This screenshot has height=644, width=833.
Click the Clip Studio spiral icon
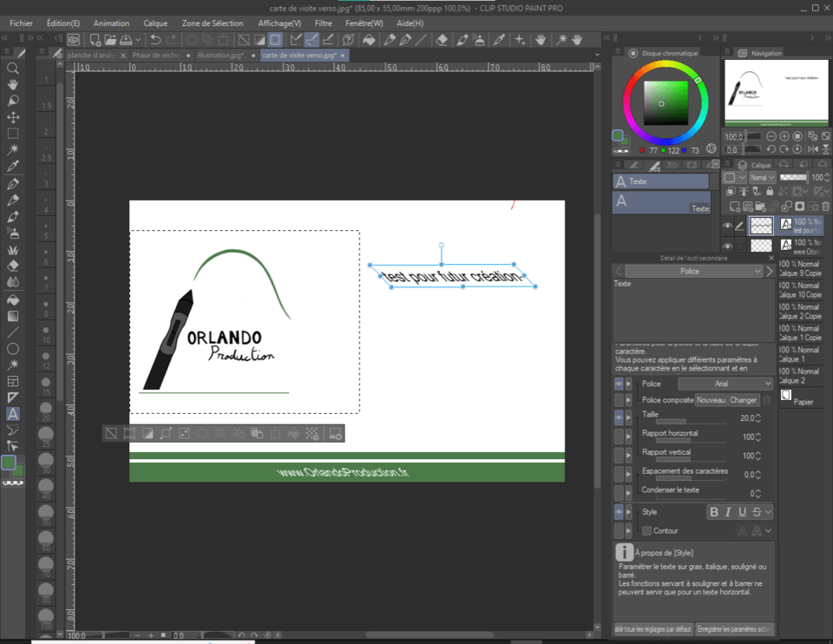pyautogui.click(x=74, y=39)
